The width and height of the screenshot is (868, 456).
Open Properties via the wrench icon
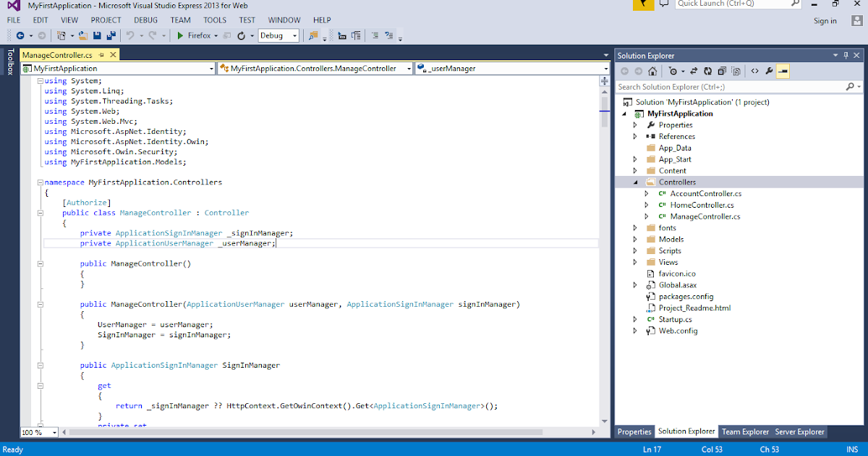coord(769,70)
